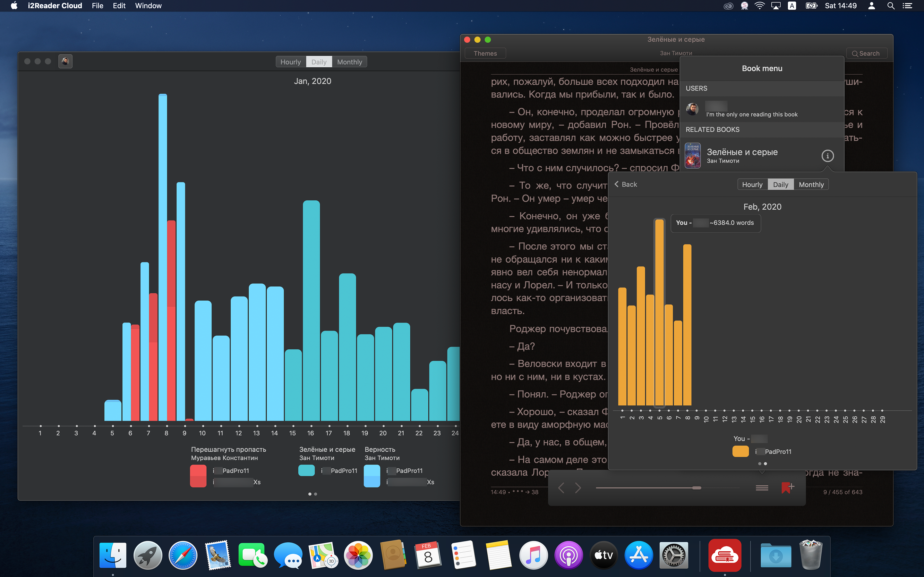Image resolution: width=924 pixels, height=577 pixels.
Task: Open the File menu
Action: [97, 6]
